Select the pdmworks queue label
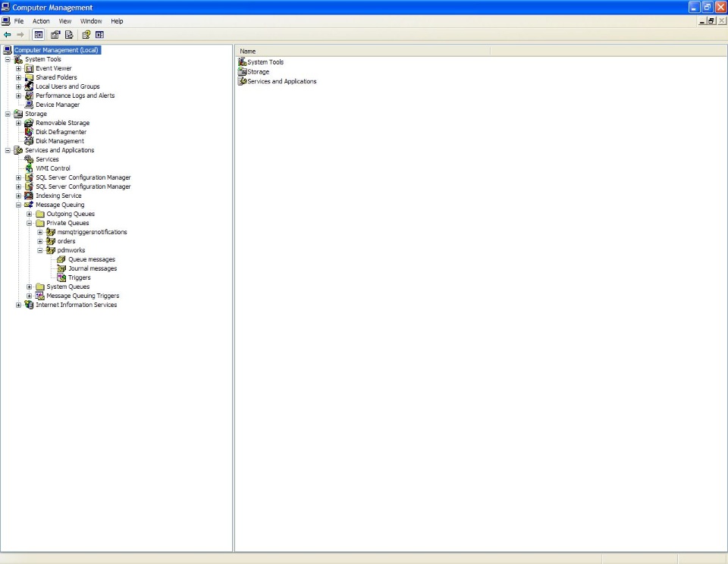The height and width of the screenshot is (564, 728). click(71, 250)
